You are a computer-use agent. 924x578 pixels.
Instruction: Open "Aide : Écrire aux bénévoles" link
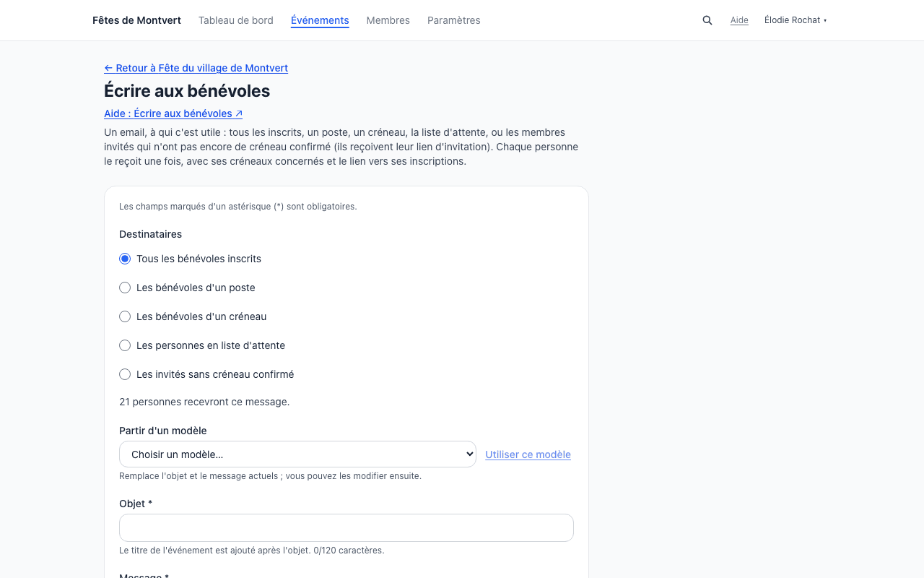point(173,113)
